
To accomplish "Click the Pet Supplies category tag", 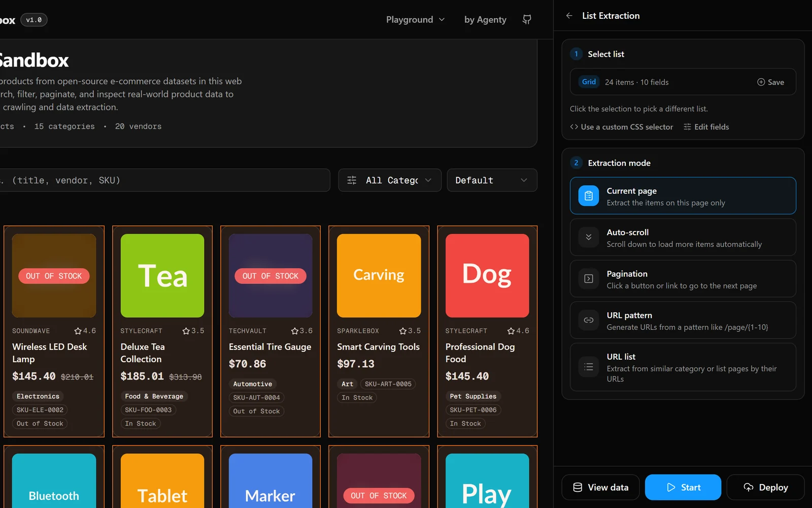I will pyautogui.click(x=473, y=396).
